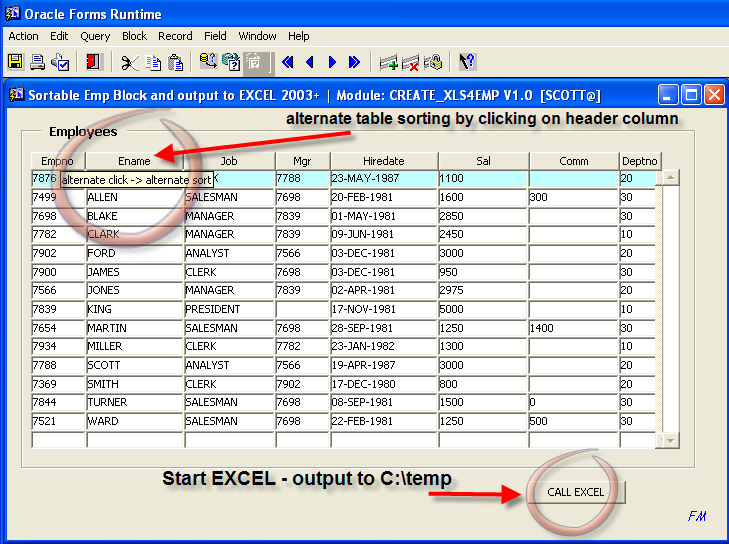Click the Hiredate field 28-SEP-1981
729x544 pixels.
pos(384,328)
